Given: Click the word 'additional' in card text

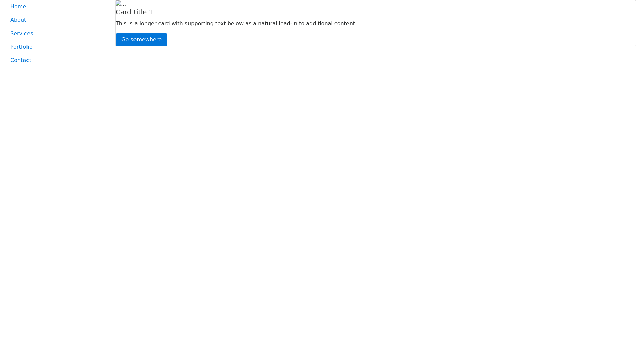Looking at the screenshot, I should coord(319,24).
